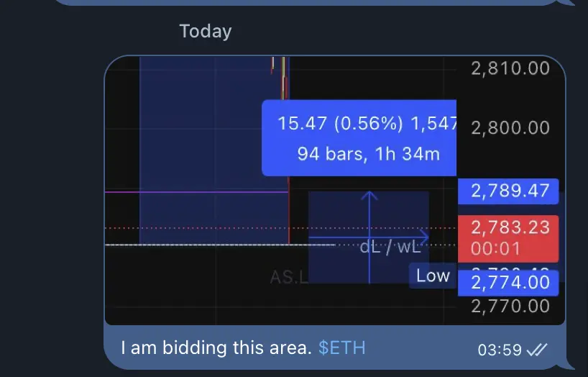Click the 2,770.00 axis price label
This screenshot has width=588, height=377.
pyautogui.click(x=510, y=306)
